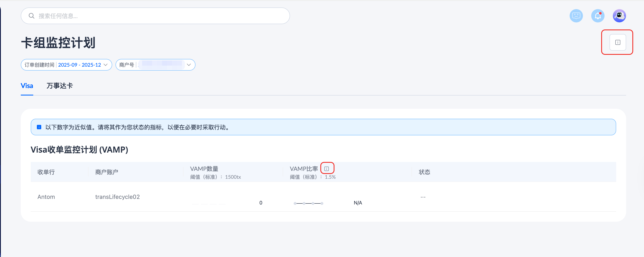
Task: Click the Antom acquirer cell
Action: [x=46, y=197]
